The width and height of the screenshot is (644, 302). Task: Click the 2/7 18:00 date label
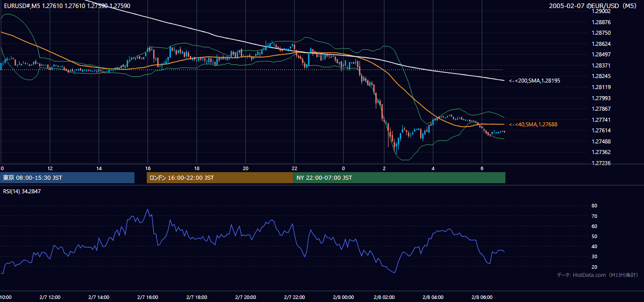coord(197,297)
